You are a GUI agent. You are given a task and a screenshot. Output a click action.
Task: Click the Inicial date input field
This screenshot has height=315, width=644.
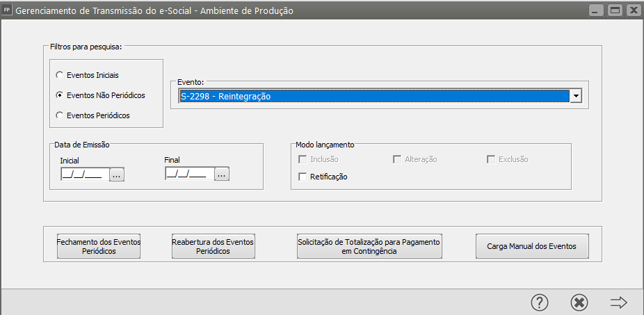83,175
